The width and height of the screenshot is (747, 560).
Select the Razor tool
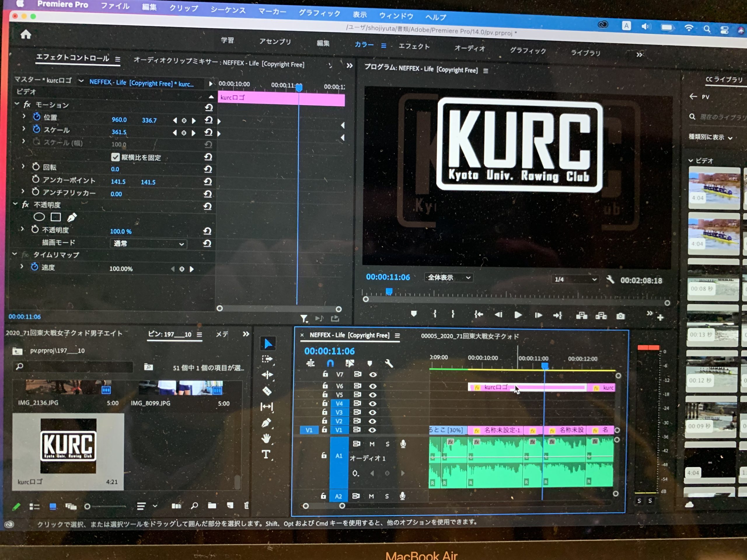point(267,391)
